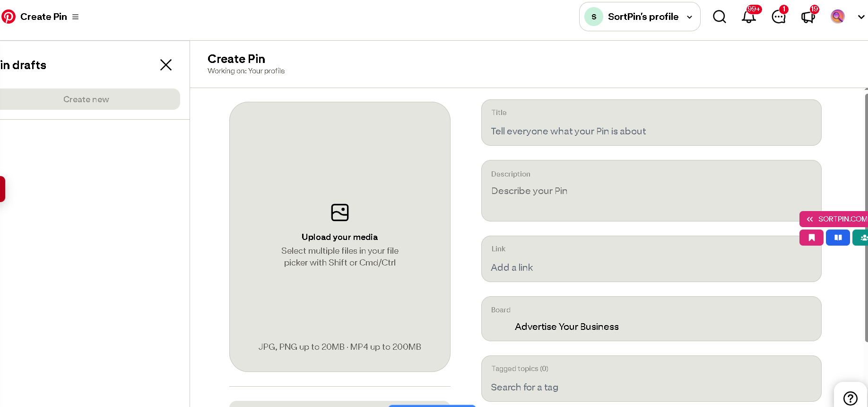Open the megaphone updates icon
Screen dimensions: 868x407
click(808, 17)
